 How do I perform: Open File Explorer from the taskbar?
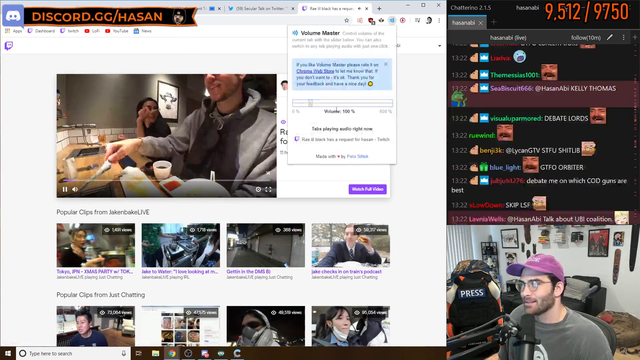point(156,353)
